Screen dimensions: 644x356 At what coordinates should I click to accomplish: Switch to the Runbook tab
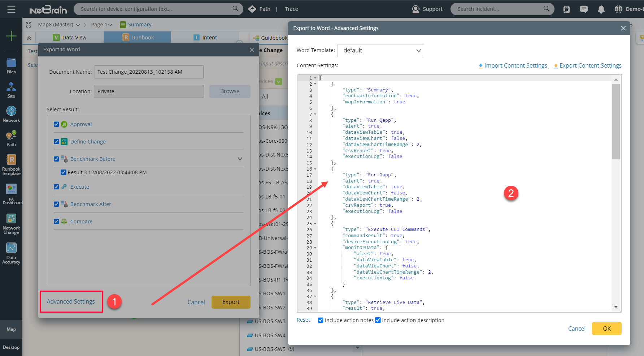[138, 38]
